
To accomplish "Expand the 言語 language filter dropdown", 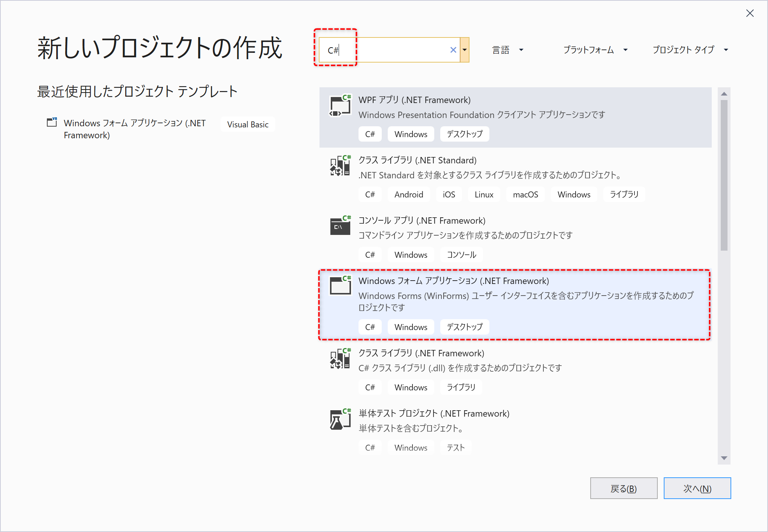I will (508, 50).
